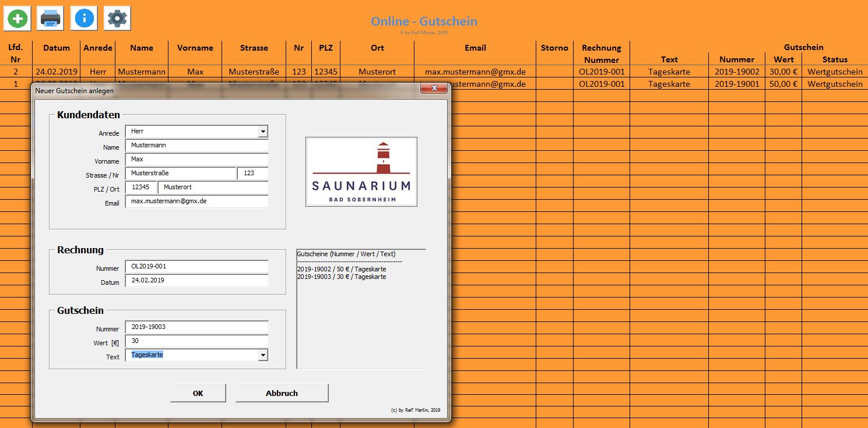Click the printer icon
The height and width of the screenshot is (428, 868).
pos(50,19)
